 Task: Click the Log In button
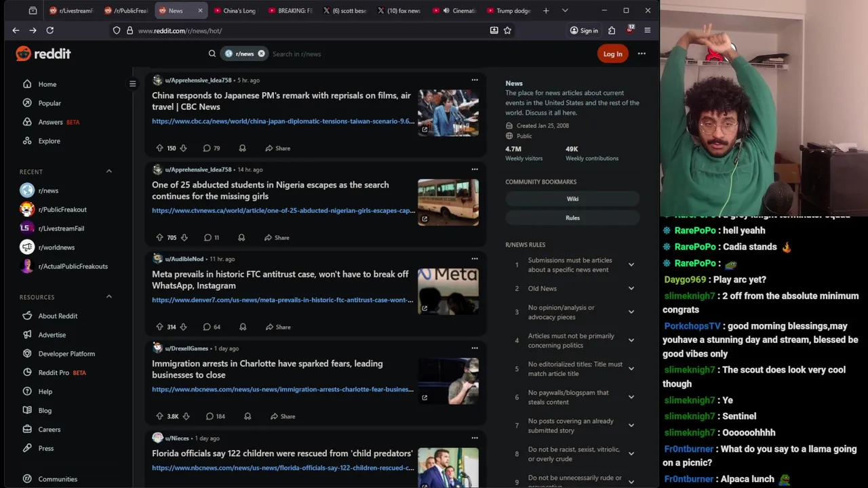click(612, 54)
